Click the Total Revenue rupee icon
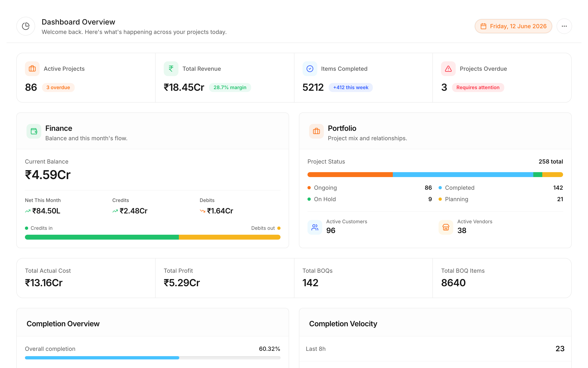588x368 pixels. coord(171,69)
